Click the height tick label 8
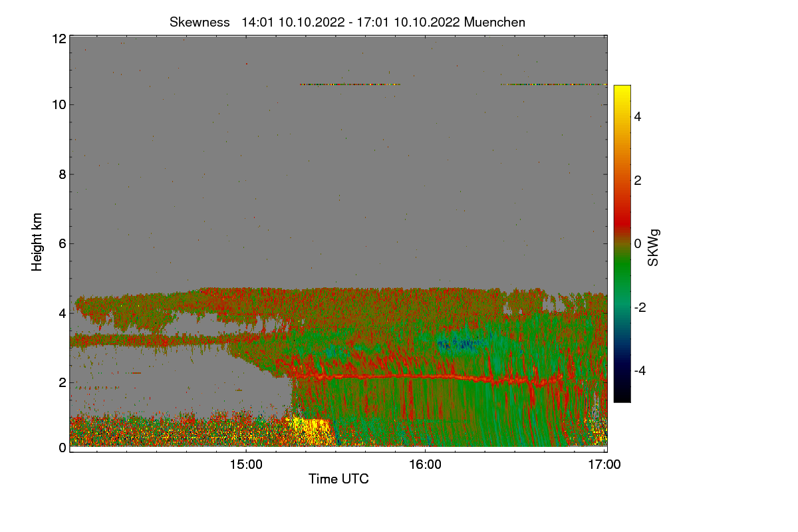Screen dimensions: 798x532 tap(62, 174)
